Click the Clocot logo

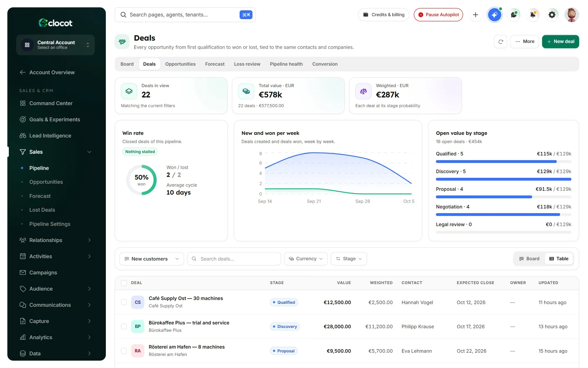tap(55, 23)
